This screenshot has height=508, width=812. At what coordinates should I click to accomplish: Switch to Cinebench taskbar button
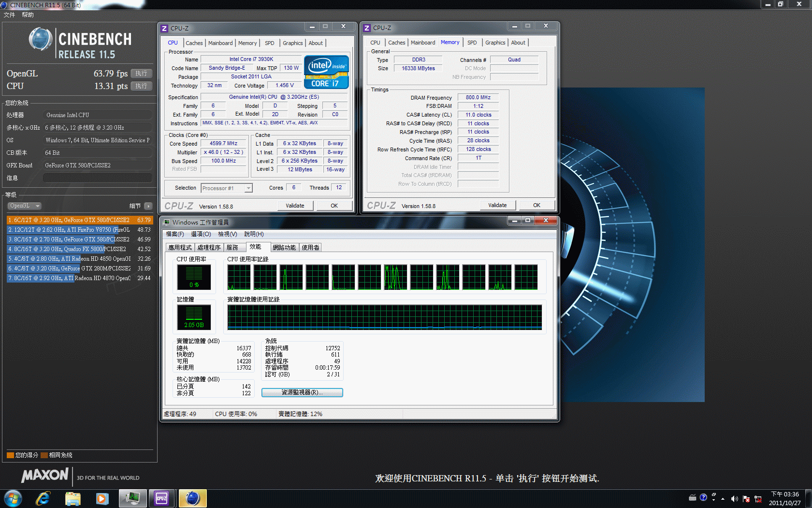(x=192, y=498)
